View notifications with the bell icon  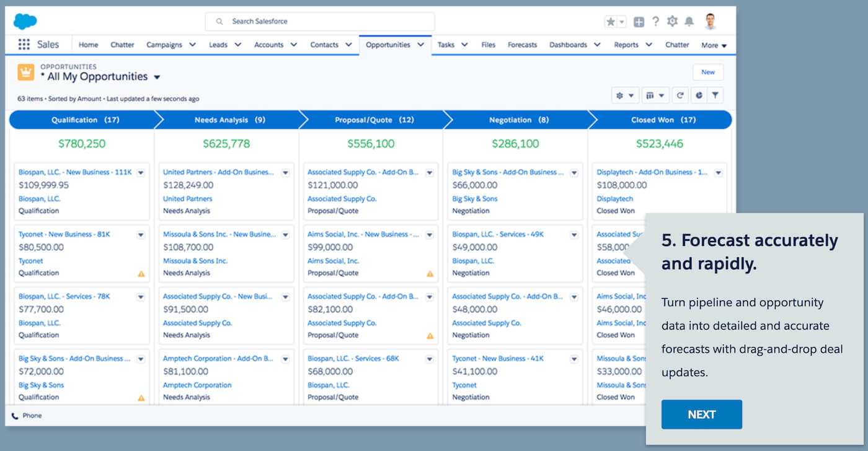(x=689, y=22)
